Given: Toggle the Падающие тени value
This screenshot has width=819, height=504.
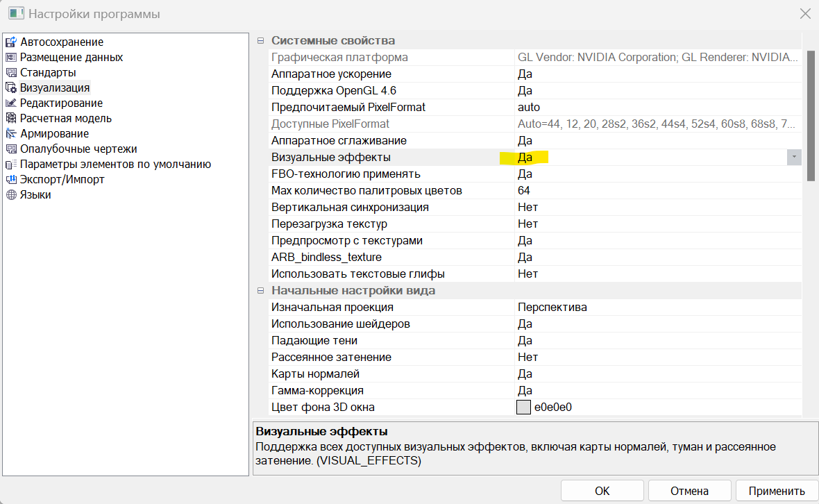Looking at the screenshot, I should pyautogui.click(x=525, y=341).
